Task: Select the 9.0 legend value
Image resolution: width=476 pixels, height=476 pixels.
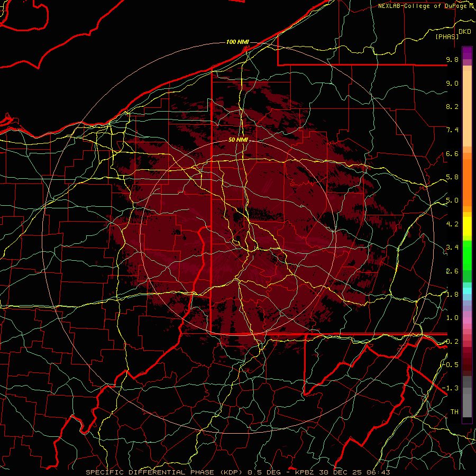Action: pos(452,83)
